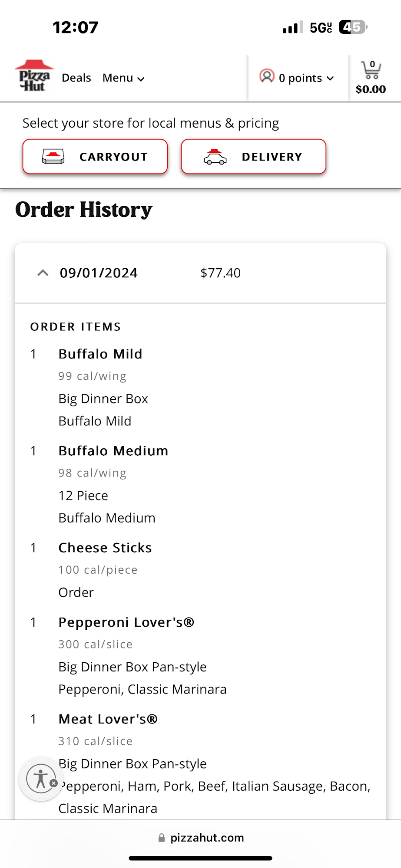The image size is (401, 868).
Task: Click the rewards profile avatar icon
Action: (267, 76)
